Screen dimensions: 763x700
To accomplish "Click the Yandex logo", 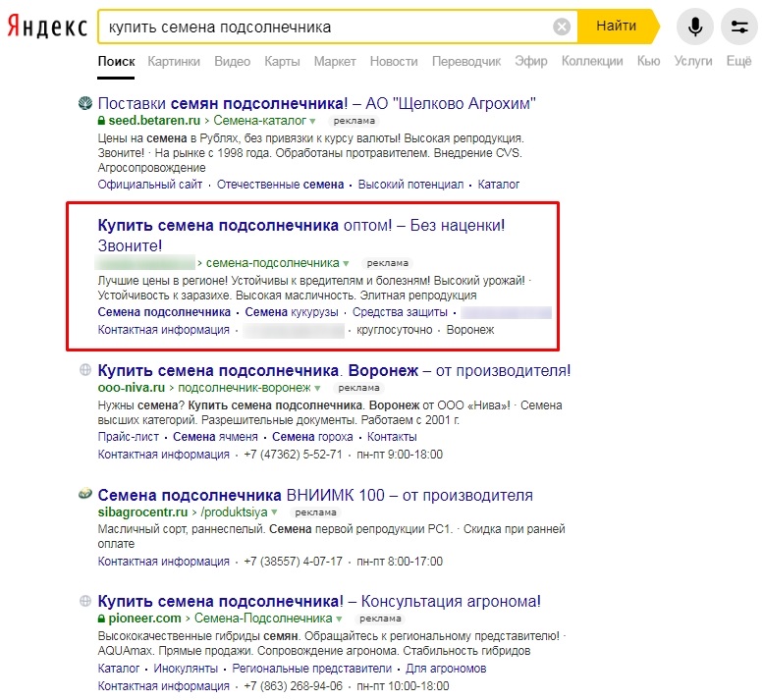I will point(47,27).
